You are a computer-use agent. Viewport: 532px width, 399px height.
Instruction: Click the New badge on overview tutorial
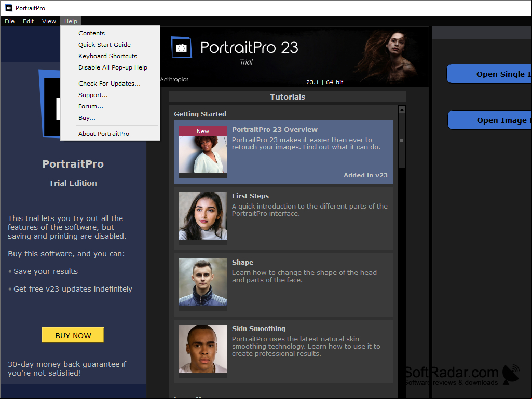tap(203, 131)
